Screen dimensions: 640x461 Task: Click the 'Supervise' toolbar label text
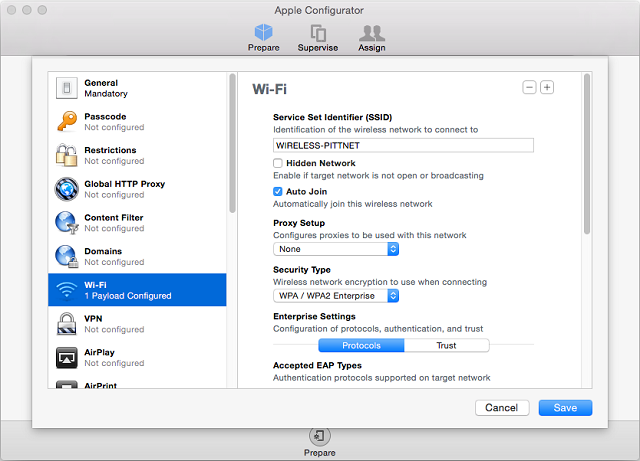318,48
